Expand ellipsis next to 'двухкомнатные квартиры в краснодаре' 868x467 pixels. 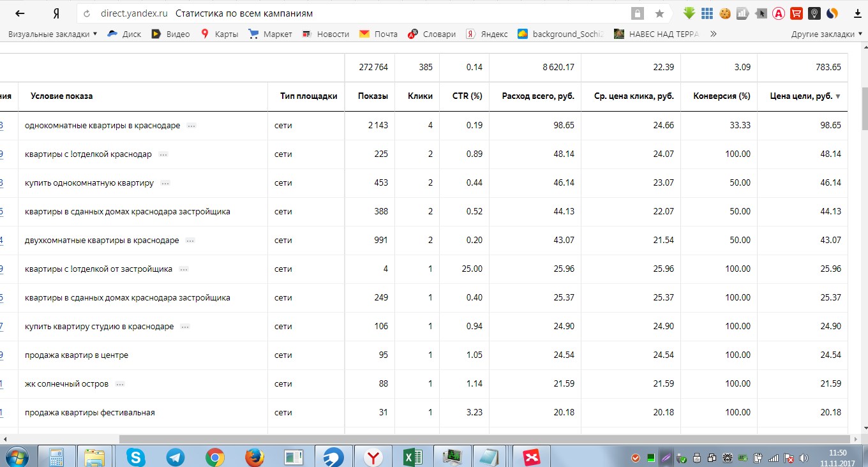point(190,241)
